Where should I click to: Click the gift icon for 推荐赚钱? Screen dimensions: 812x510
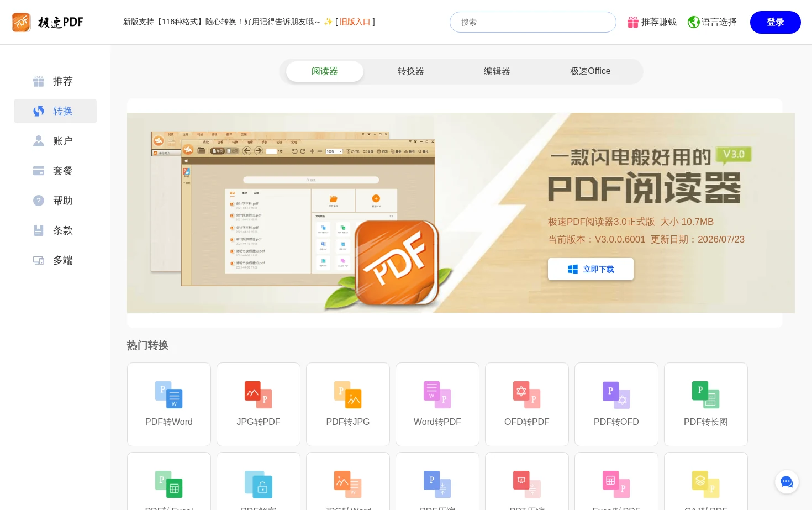pyautogui.click(x=633, y=22)
